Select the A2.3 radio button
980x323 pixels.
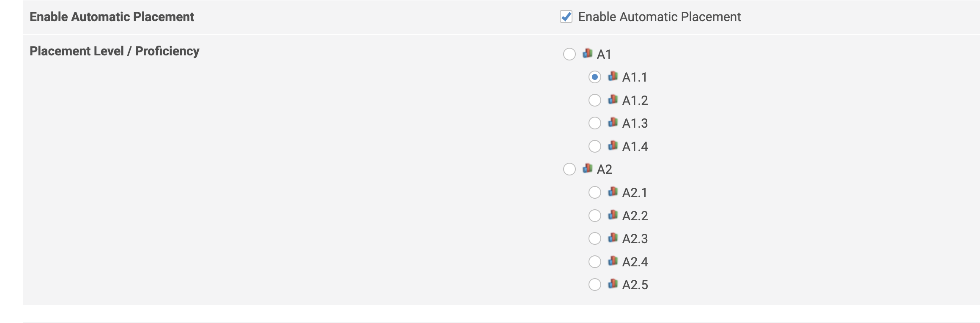pyautogui.click(x=595, y=238)
